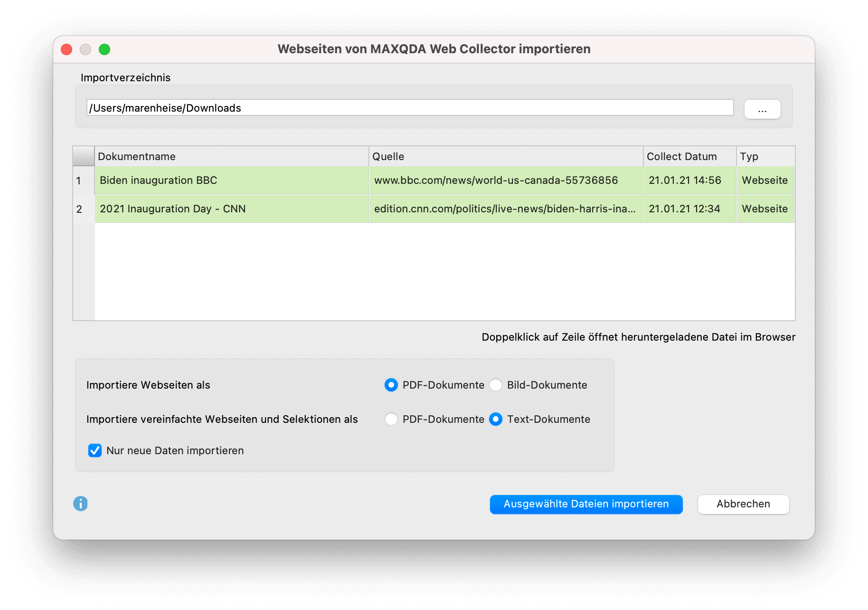Image resolution: width=868 pixels, height=610 pixels.
Task: Open directory browse button with ellipsis
Action: click(x=762, y=109)
